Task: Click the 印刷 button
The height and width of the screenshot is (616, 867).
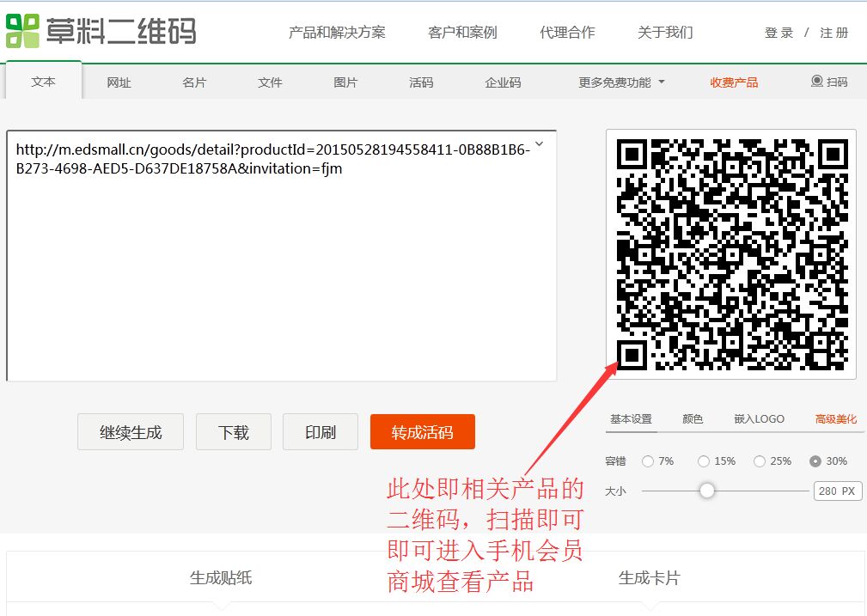Action: tap(321, 432)
